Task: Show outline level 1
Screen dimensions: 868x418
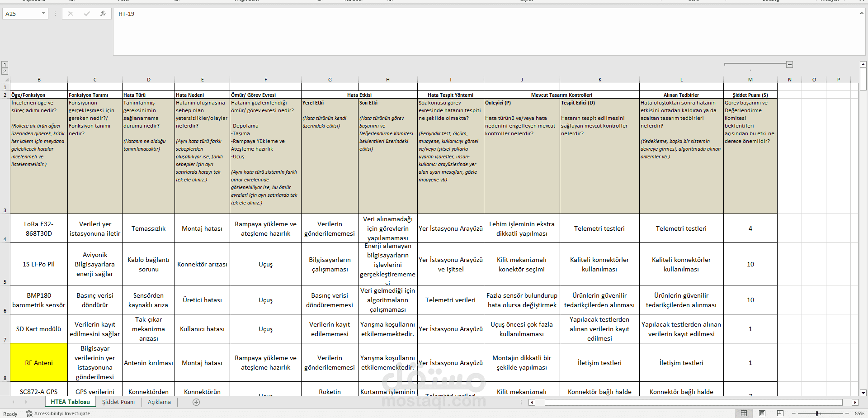Action: click(5, 65)
